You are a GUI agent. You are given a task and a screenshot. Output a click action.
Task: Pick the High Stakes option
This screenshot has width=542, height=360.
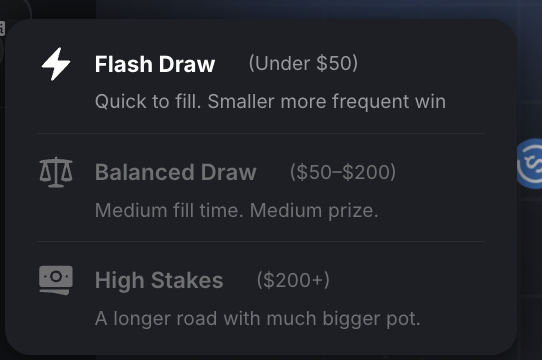click(261, 296)
